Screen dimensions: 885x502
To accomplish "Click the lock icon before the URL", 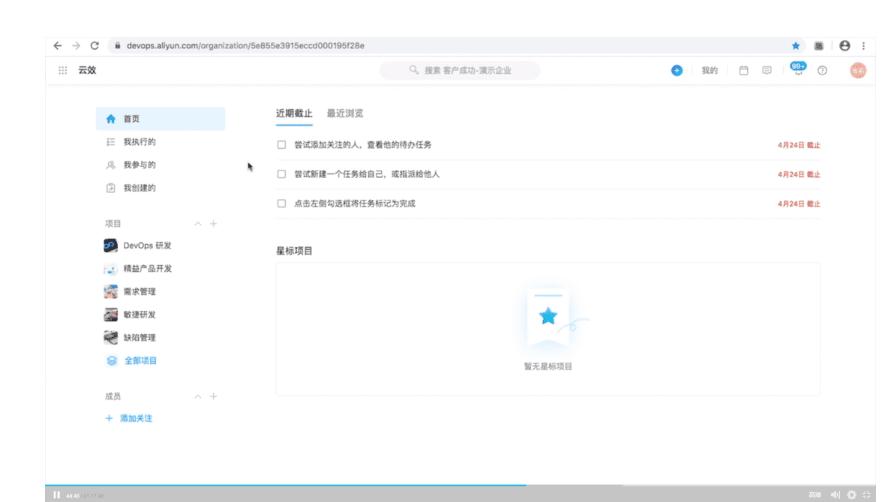I will (117, 46).
